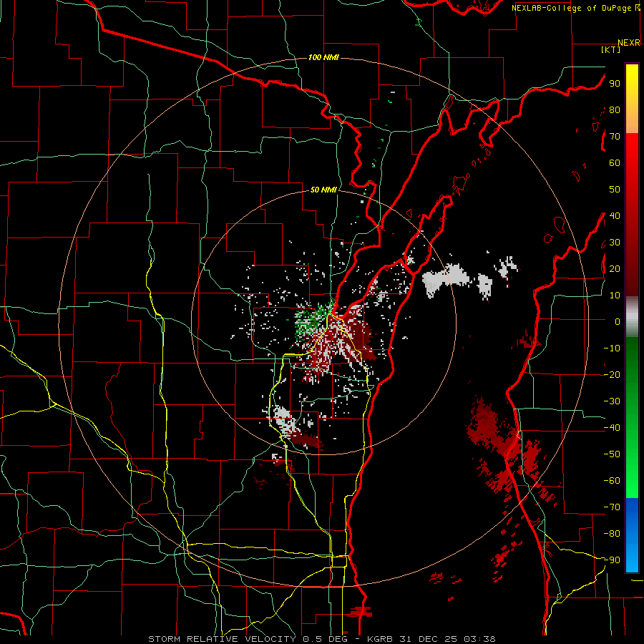Click the 0 value on velocity scale

[x=618, y=322]
